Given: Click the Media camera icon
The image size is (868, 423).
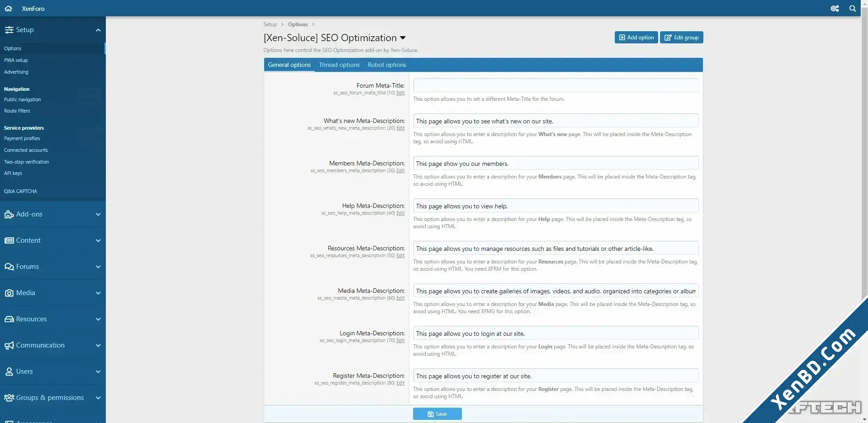Looking at the screenshot, I should coord(9,293).
